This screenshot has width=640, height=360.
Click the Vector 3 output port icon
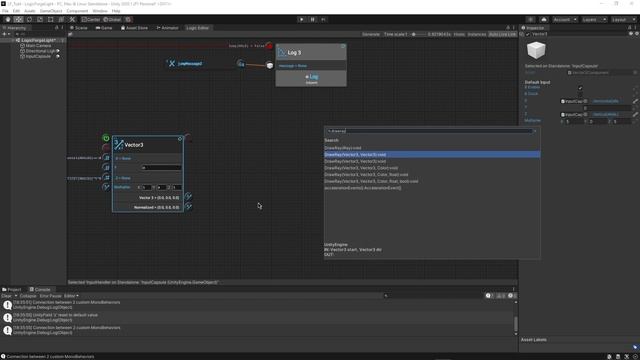[188, 196]
